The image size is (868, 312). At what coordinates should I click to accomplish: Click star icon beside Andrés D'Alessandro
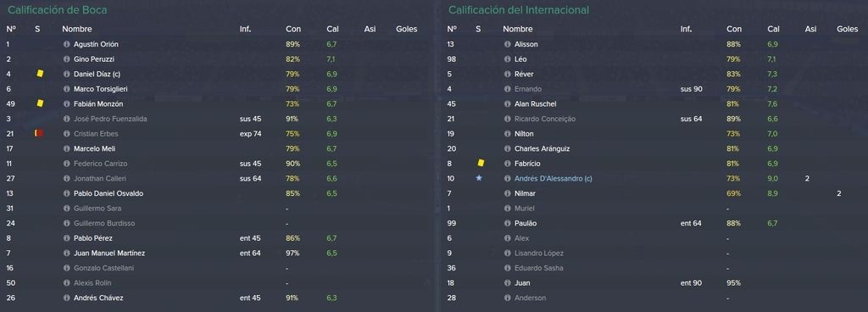(x=479, y=178)
